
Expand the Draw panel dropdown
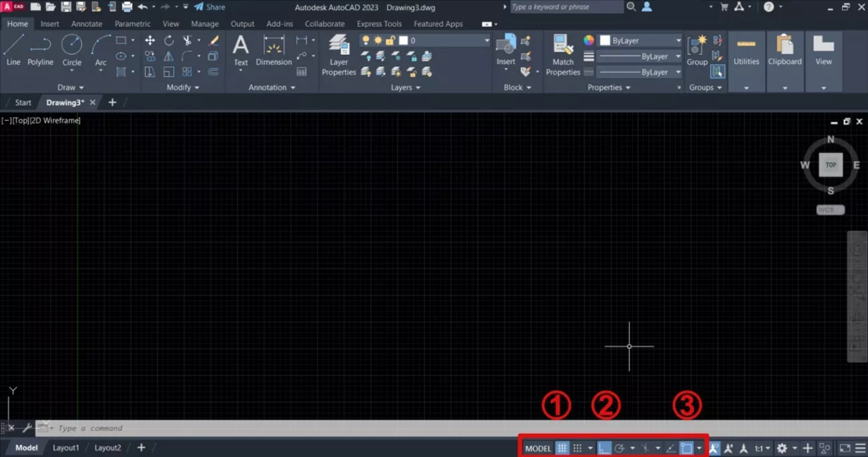71,88
